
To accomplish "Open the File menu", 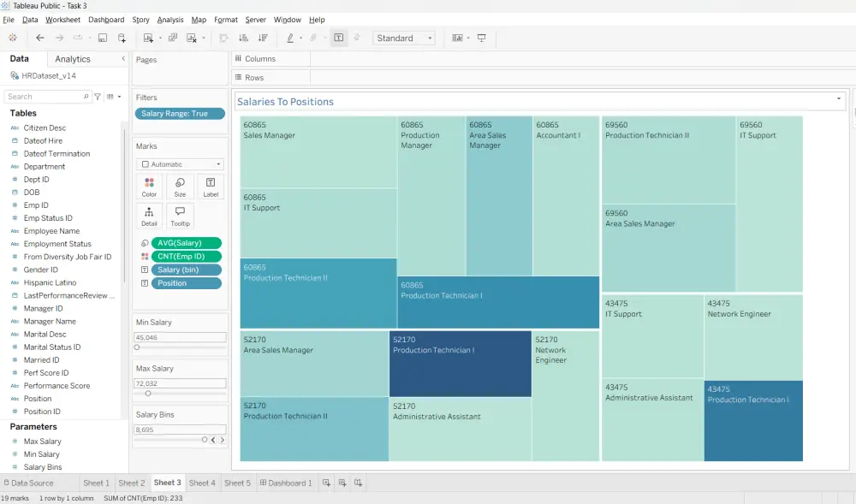I will click(9, 20).
